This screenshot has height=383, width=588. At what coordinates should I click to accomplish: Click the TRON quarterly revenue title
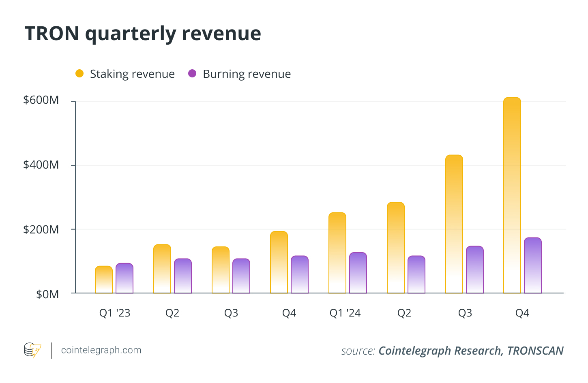(143, 34)
